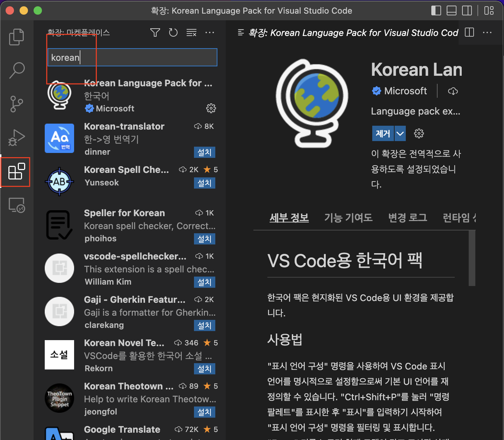The image size is (504, 440).
Task: Open Remote Explorer view
Action: point(16,205)
